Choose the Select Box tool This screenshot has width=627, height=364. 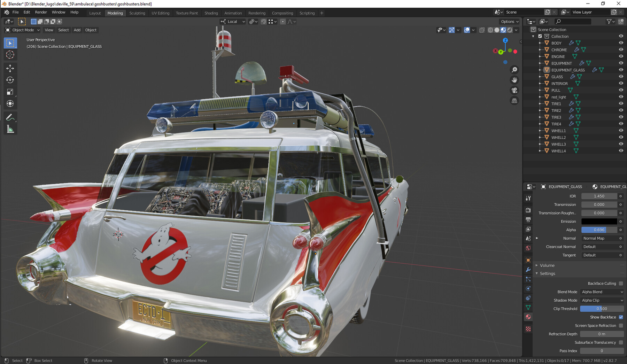click(10, 43)
